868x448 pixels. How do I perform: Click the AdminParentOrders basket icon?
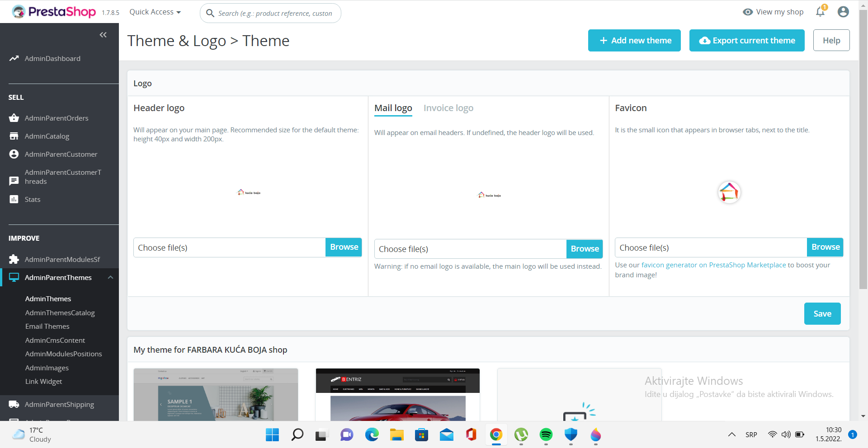pyautogui.click(x=14, y=118)
